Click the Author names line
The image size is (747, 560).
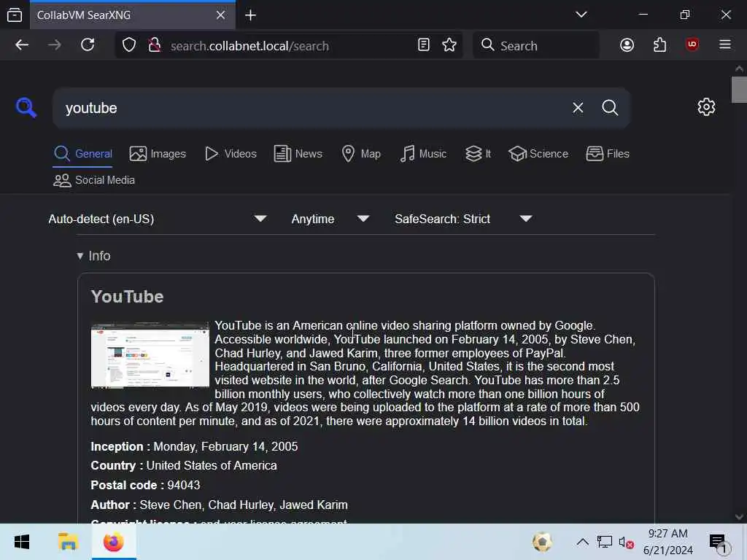(219, 505)
